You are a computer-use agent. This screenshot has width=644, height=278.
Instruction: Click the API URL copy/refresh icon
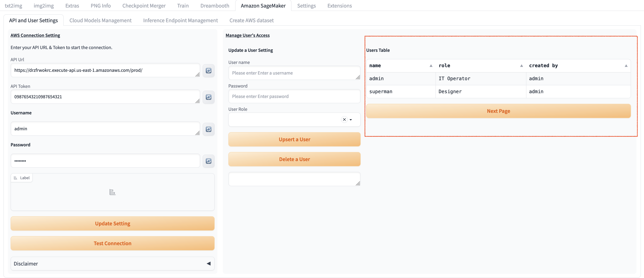click(x=209, y=70)
